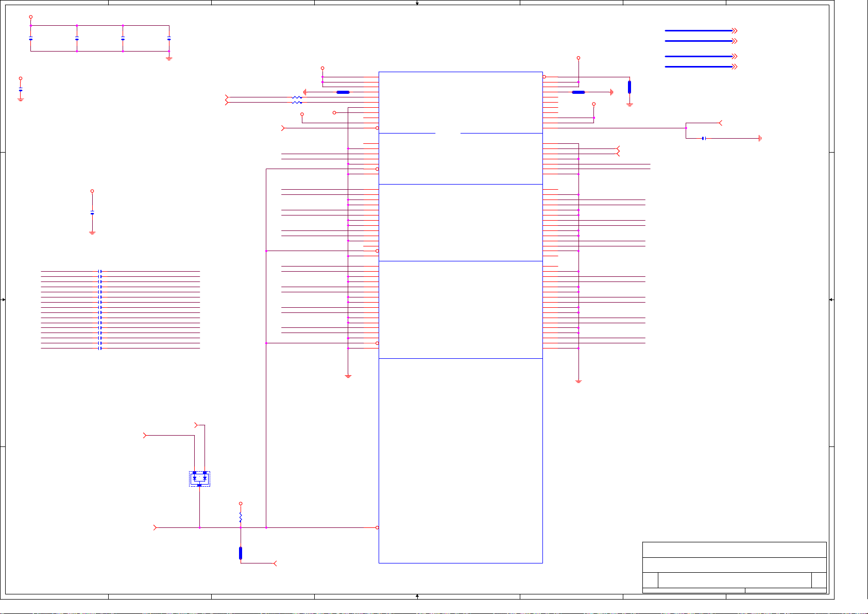Select isolated mid-left capacitor with long leads
Screen dimensions: 868x614
tap(92, 212)
